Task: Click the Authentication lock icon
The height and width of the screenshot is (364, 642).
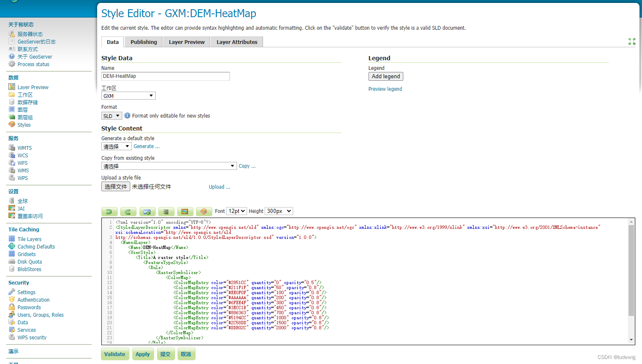Action: tap(12, 300)
